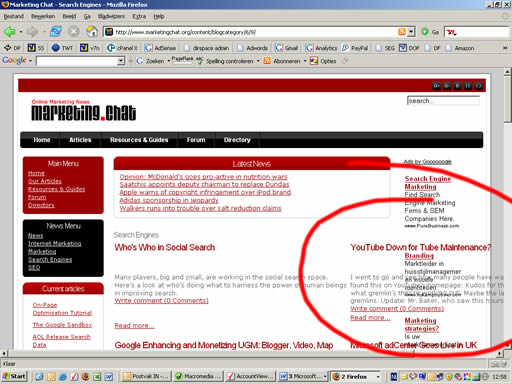512x384 pixels.
Task: Open the DP bookmark in bookmarks toolbar
Action: click(12, 48)
